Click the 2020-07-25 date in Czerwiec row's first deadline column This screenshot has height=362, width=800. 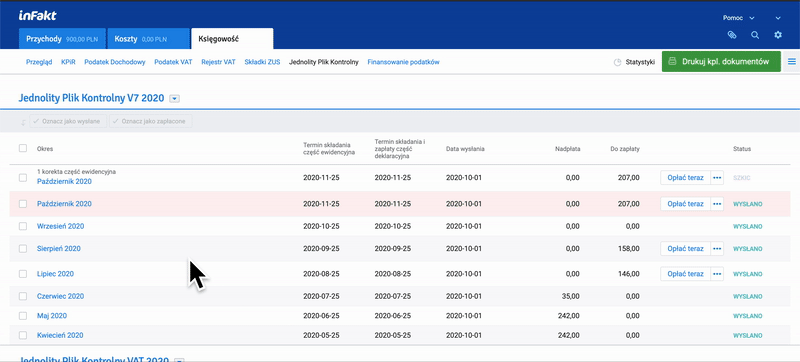(321, 296)
